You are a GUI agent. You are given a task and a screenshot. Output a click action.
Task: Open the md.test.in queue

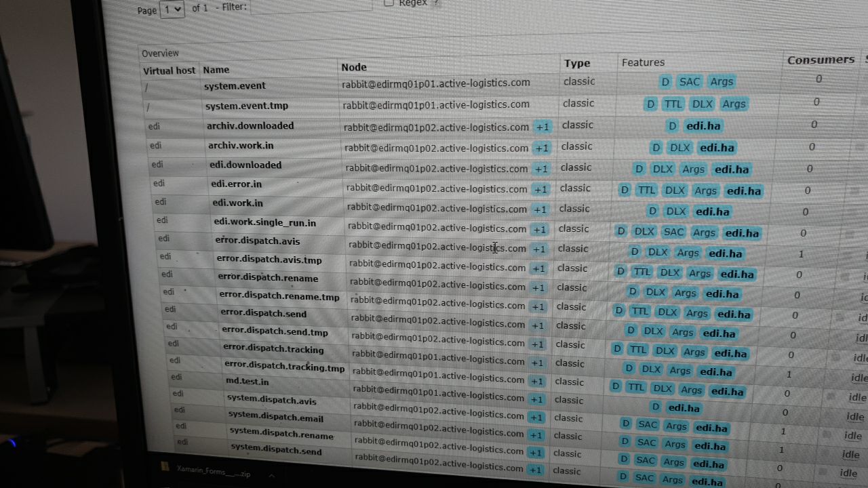coord(247,382)
